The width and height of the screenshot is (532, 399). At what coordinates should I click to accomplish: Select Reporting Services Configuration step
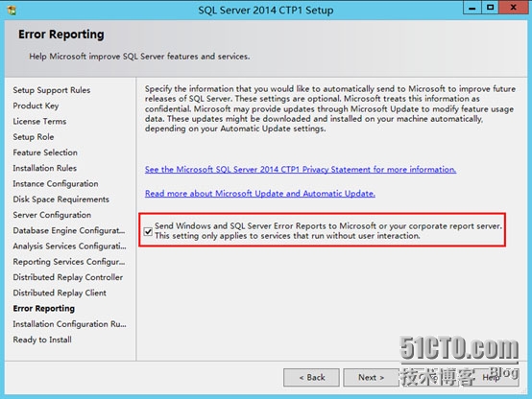[x=69, y=262]
